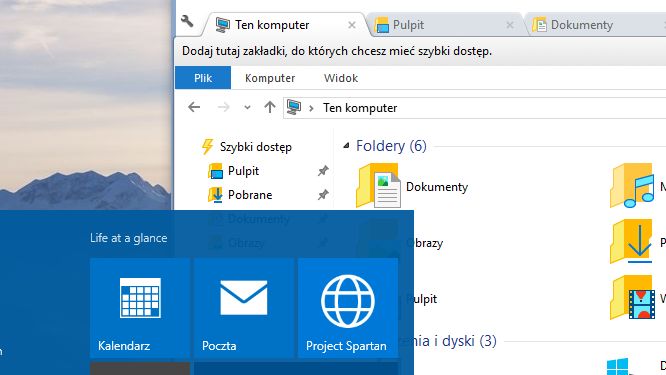Unpin Pulpit from quick access
Screen dimensions: 666x375
(323, 171)
